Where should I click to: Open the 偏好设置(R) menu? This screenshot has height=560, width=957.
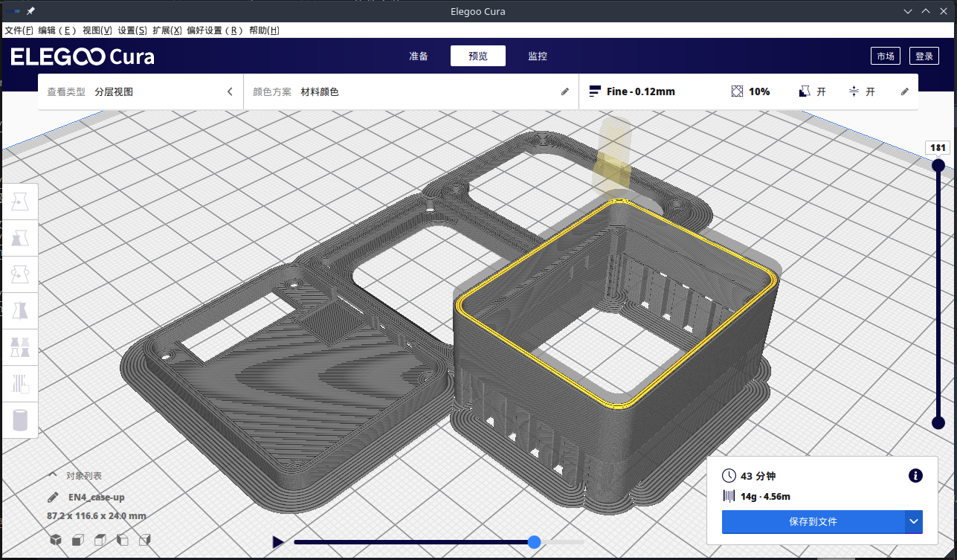click(215, 30)
